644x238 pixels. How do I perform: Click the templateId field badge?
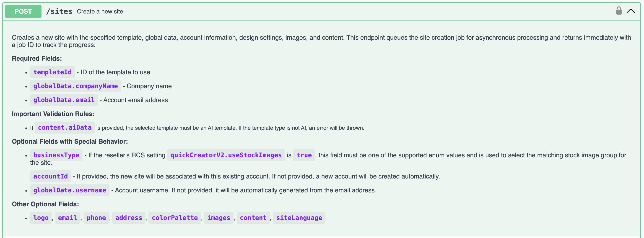(52, 72)
